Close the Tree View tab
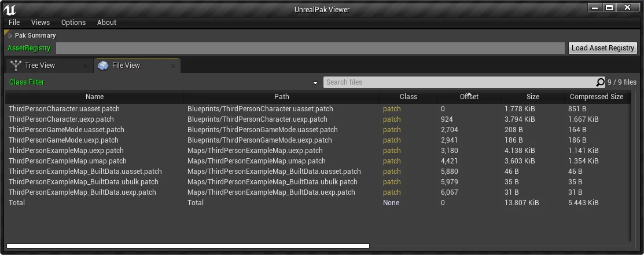This screenshot has width=644, height=255. pos(86,66)
